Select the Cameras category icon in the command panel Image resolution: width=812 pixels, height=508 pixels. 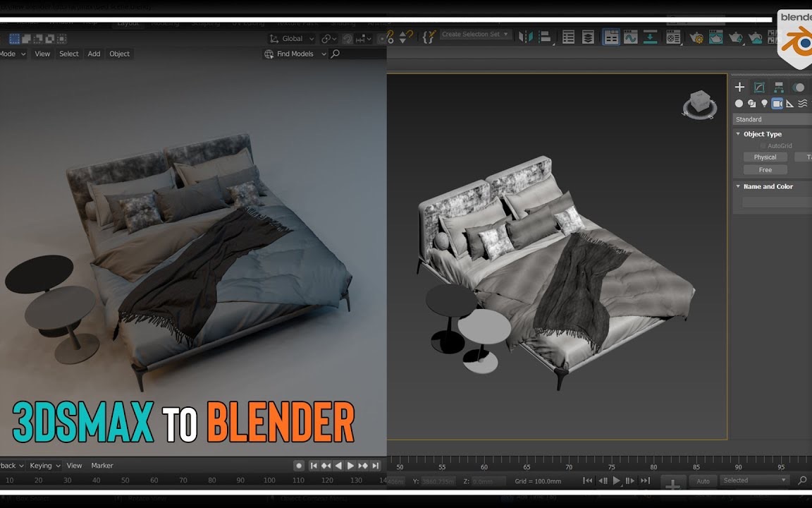[x=777, y=104]
